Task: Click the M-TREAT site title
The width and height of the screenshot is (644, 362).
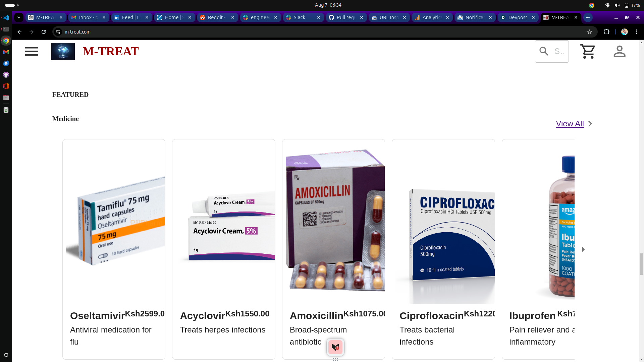Action: pyautogui.click(x=111, y=51)
